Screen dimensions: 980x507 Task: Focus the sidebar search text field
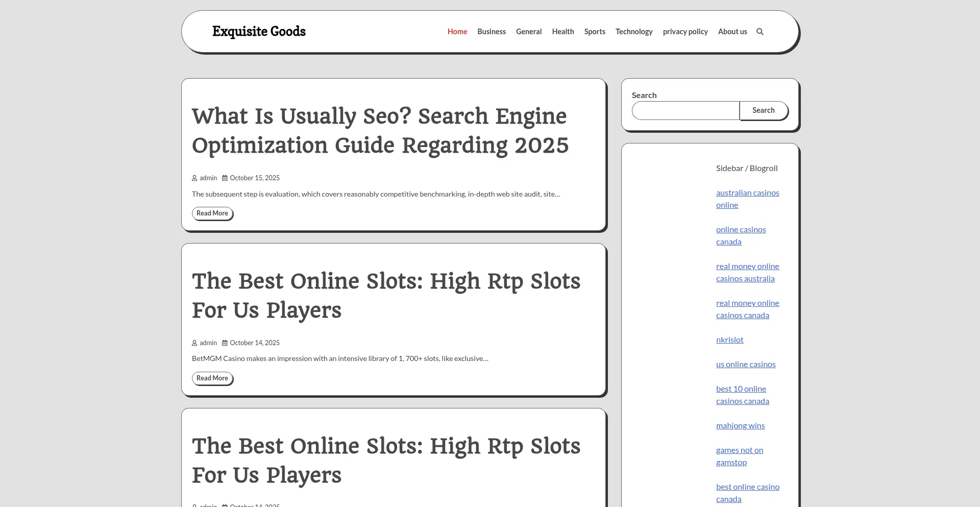point(685,110)
